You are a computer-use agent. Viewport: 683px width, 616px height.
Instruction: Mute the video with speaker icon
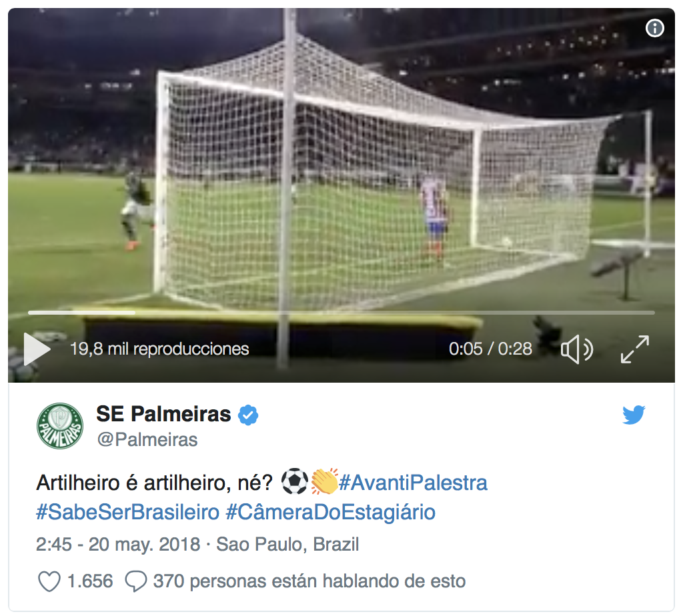(577, 349)
